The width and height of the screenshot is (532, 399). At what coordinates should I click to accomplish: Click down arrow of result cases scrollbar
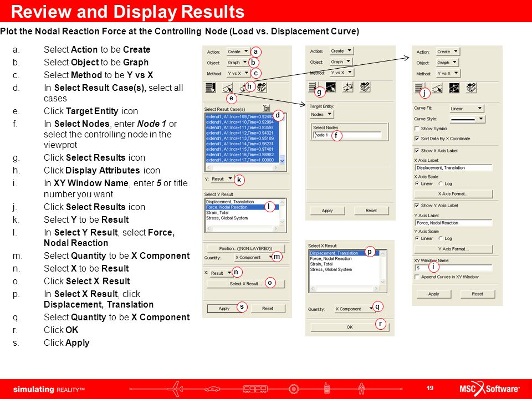(282, 161)
